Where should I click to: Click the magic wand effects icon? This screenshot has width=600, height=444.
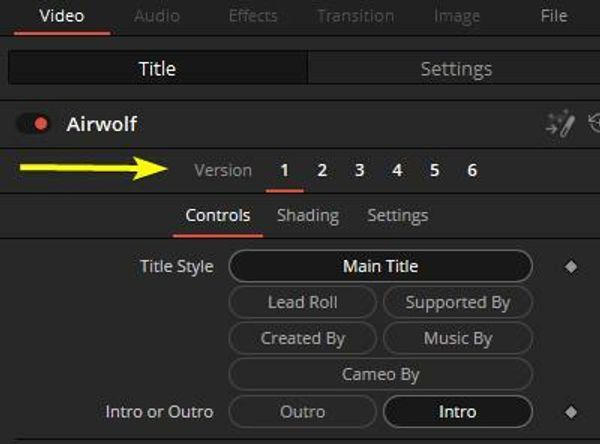coord(560,124)
